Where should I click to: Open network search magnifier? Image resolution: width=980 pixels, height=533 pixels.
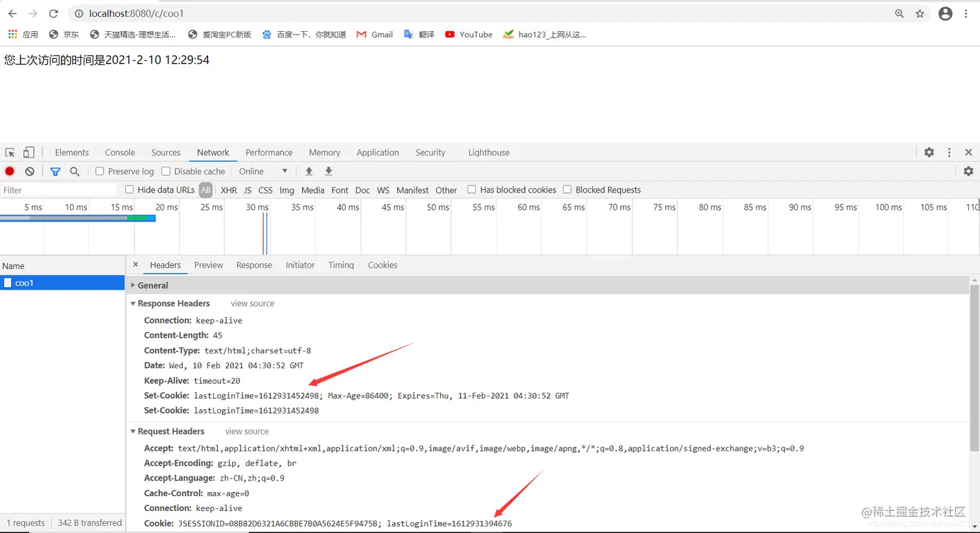coord(75,171)
